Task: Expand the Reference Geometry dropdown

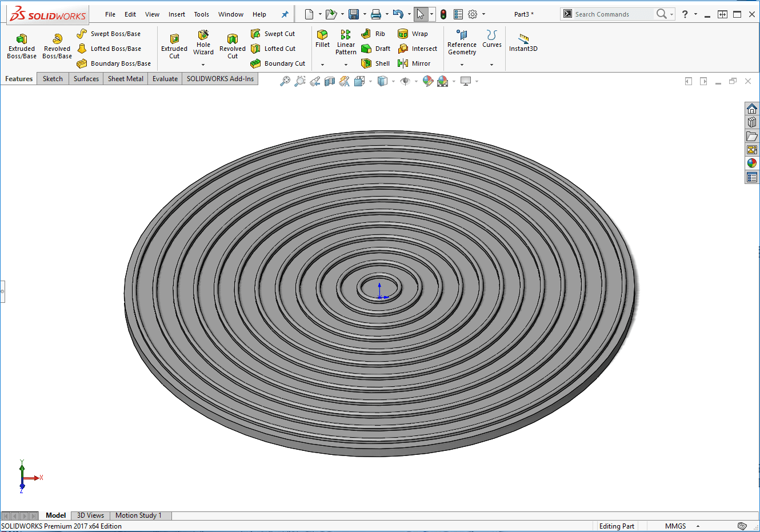Action: coord(462,65)
